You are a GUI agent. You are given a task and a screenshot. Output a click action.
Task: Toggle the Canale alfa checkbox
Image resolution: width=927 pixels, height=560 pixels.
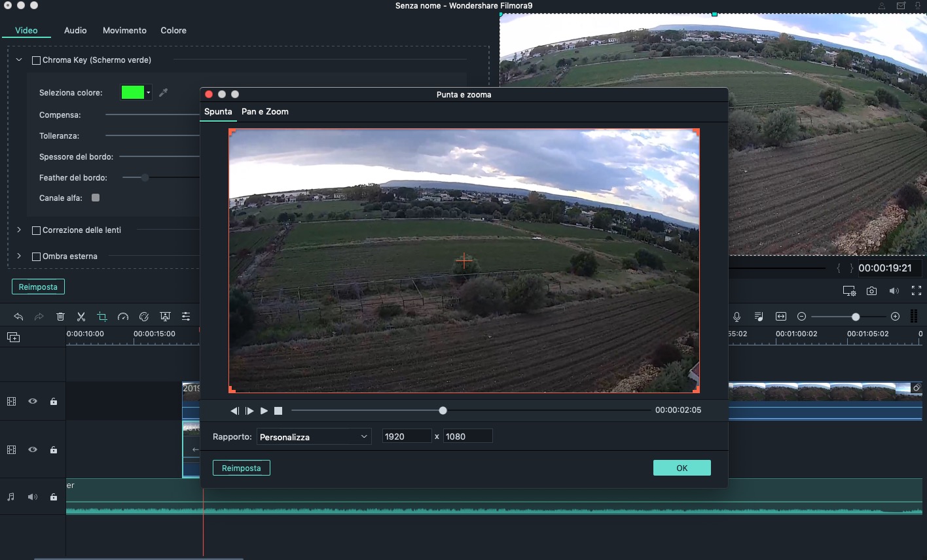click(96, 198)
